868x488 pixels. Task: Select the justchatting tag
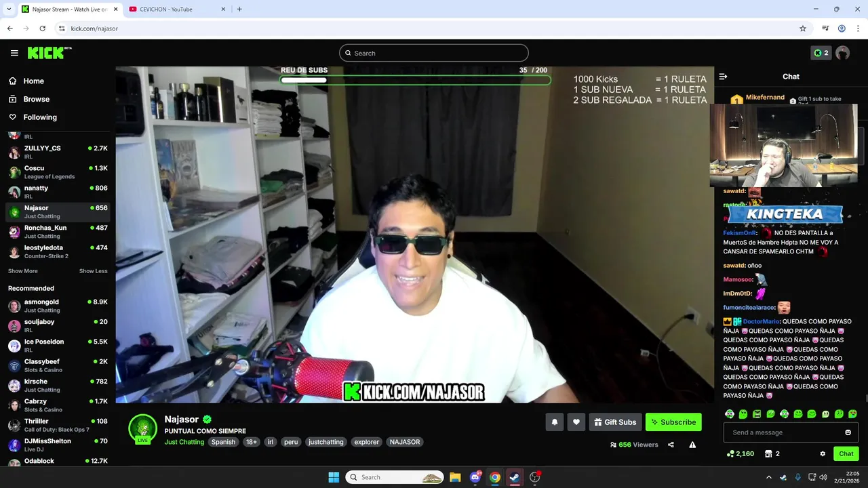(x=326, y=442)
